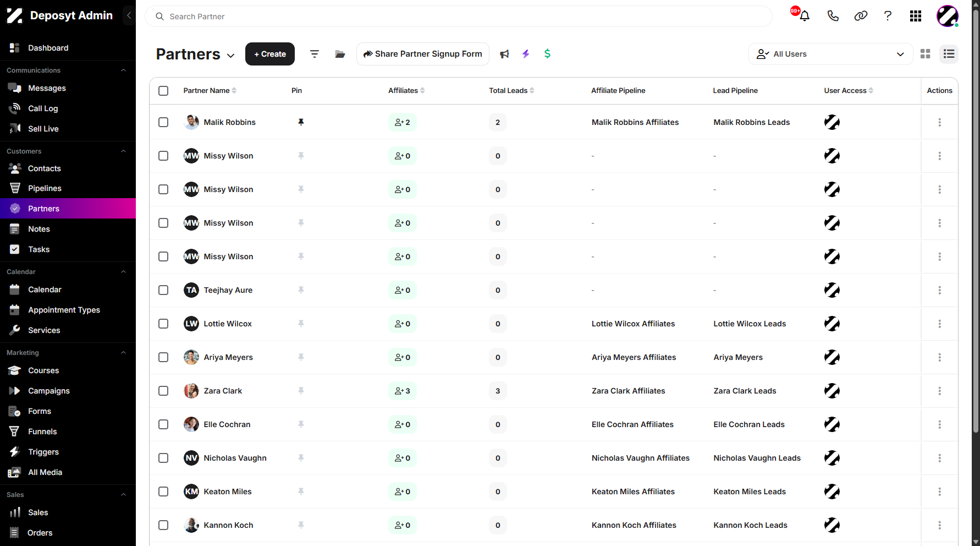Collapse the Communications section
The width and height of the screenshot is (980, 546).
(x=123, y=70)
